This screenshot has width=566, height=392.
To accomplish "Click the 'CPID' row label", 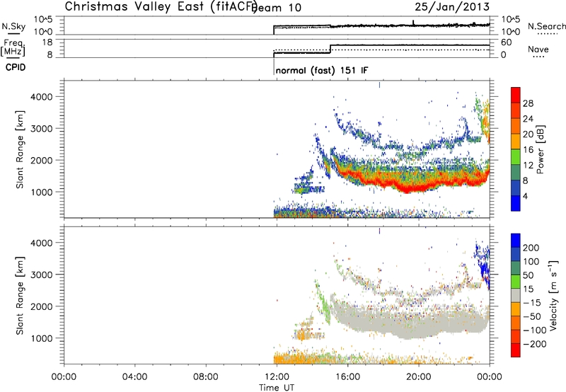I will pos(16,67).
